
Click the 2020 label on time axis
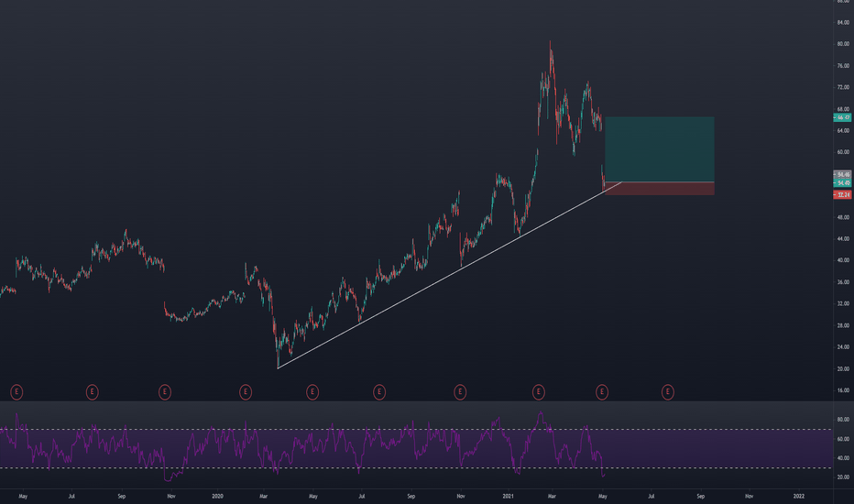click(x=217, y=497)
